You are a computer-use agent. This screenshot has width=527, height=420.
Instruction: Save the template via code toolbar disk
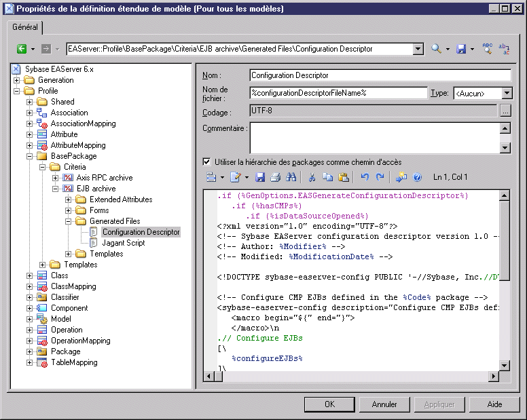coord(260,177)
